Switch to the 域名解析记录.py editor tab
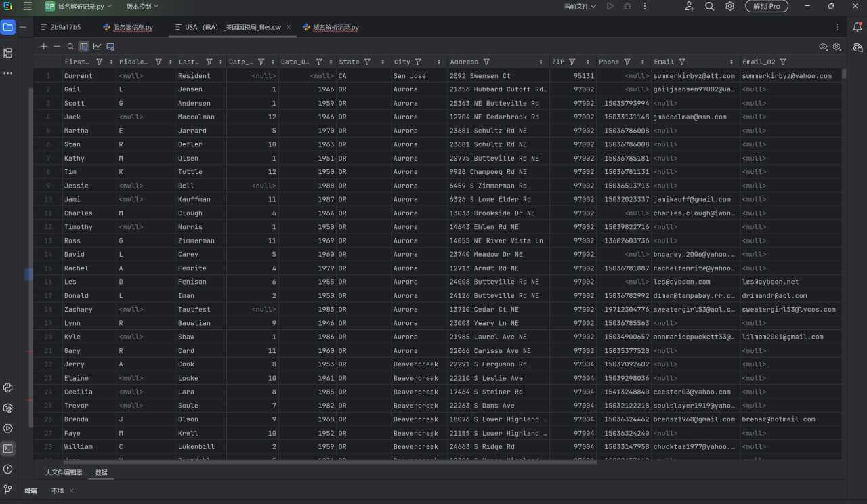 pyautogui.click(x=331, y=28)
